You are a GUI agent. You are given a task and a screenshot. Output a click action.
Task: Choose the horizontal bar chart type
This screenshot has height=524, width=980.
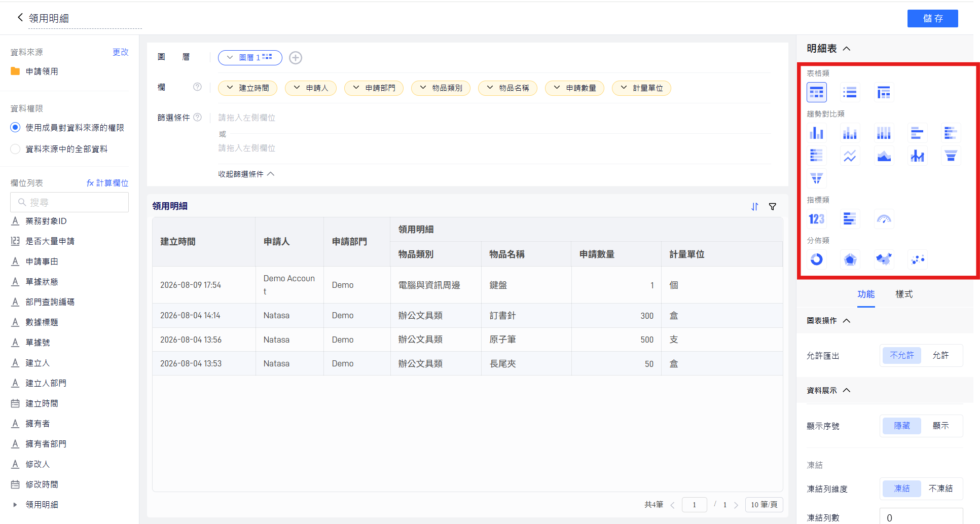coord(917,133)
